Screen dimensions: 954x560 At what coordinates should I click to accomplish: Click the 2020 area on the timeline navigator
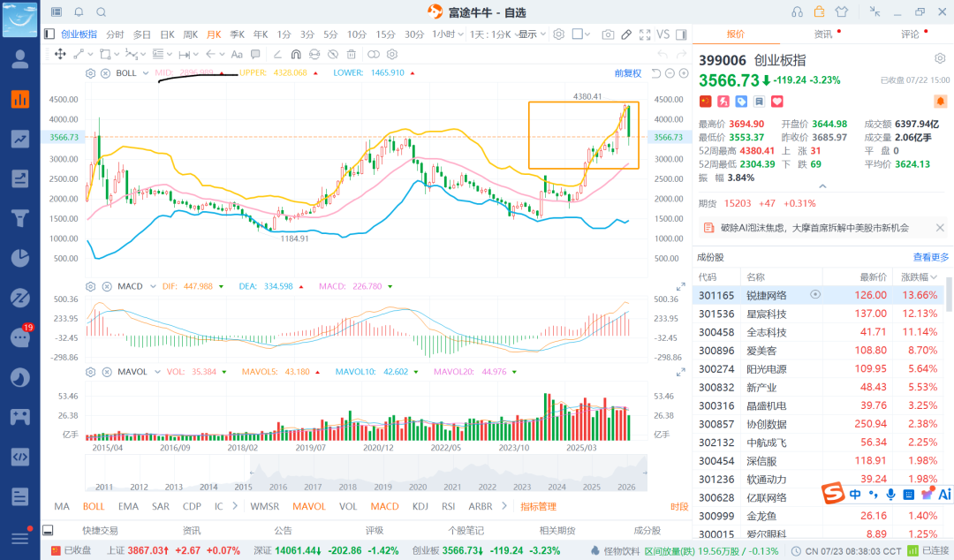point(417,487)
